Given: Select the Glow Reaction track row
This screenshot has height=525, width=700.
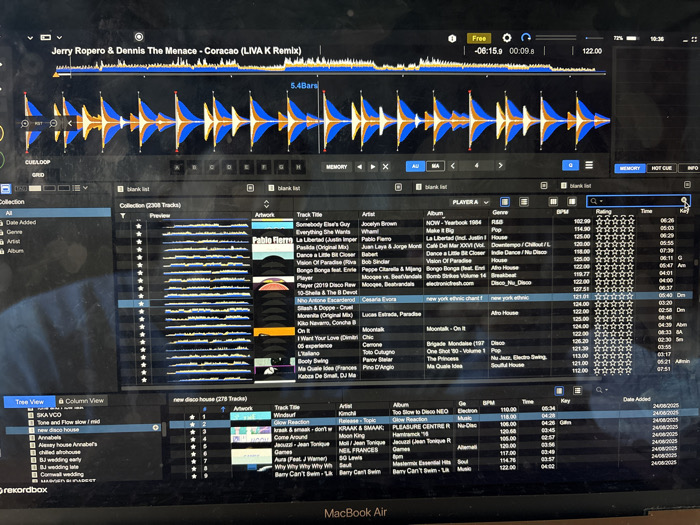Looking at the screenshot, I should tap(433, 421).
